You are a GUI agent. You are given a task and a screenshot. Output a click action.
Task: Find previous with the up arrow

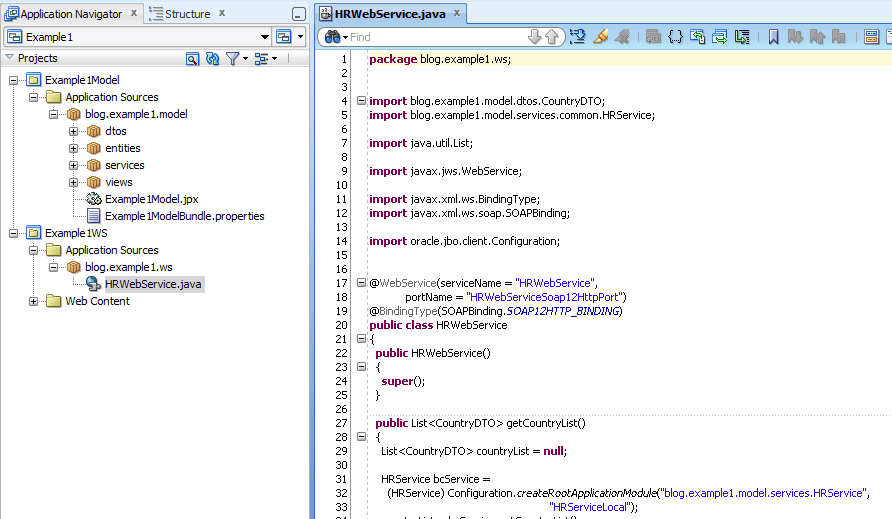point(552,37)
